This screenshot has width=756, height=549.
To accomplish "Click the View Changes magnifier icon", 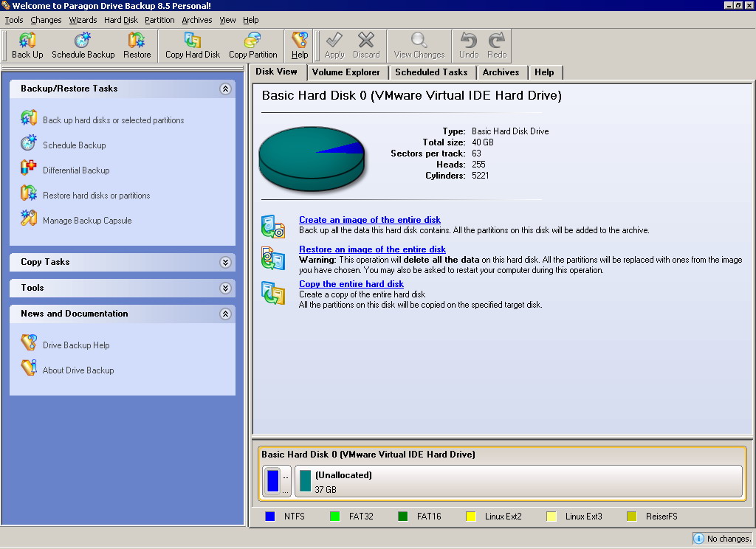I will coord(419,40).
